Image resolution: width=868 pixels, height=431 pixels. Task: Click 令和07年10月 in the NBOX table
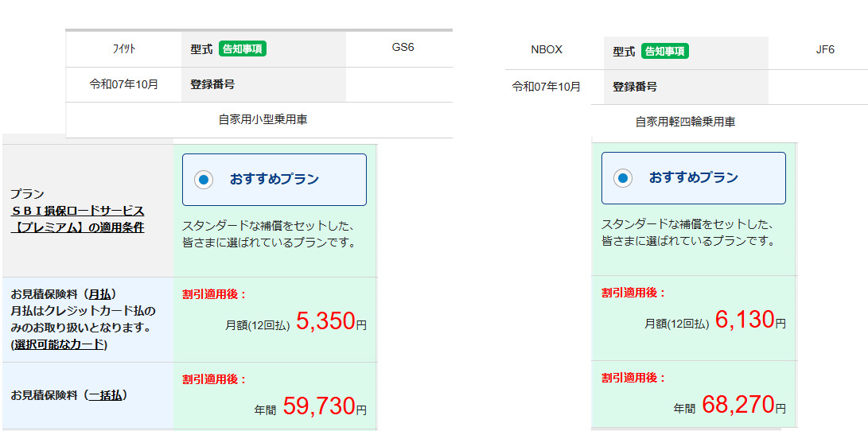point(546,87)
